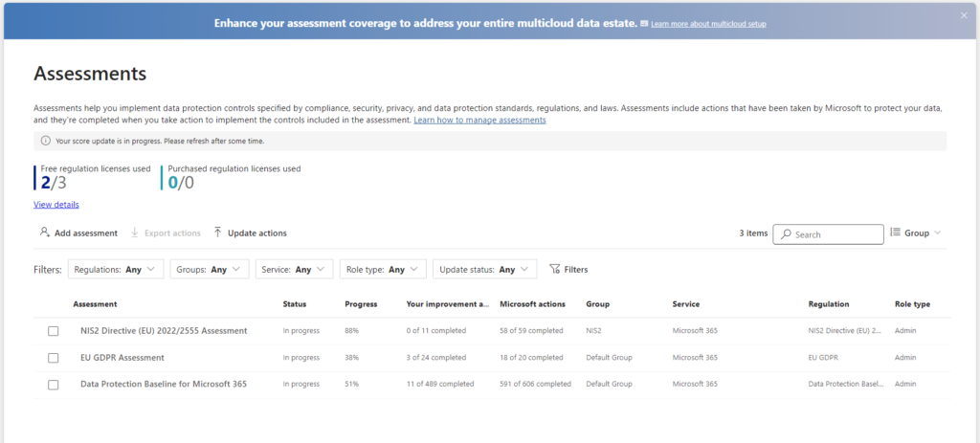
Task: Click the Export actions download icon
Action: (x=135, y=233)
